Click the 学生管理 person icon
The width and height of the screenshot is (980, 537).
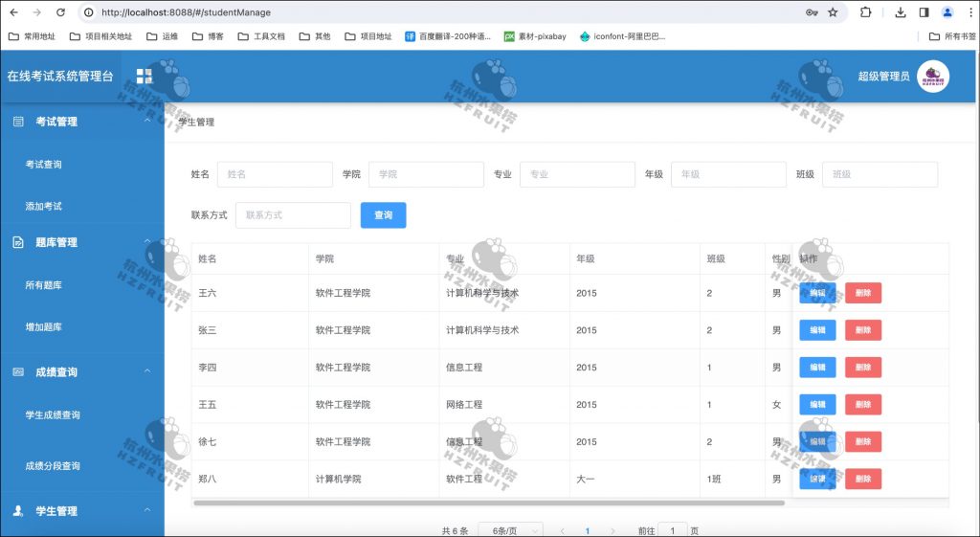tap(19, 511)
